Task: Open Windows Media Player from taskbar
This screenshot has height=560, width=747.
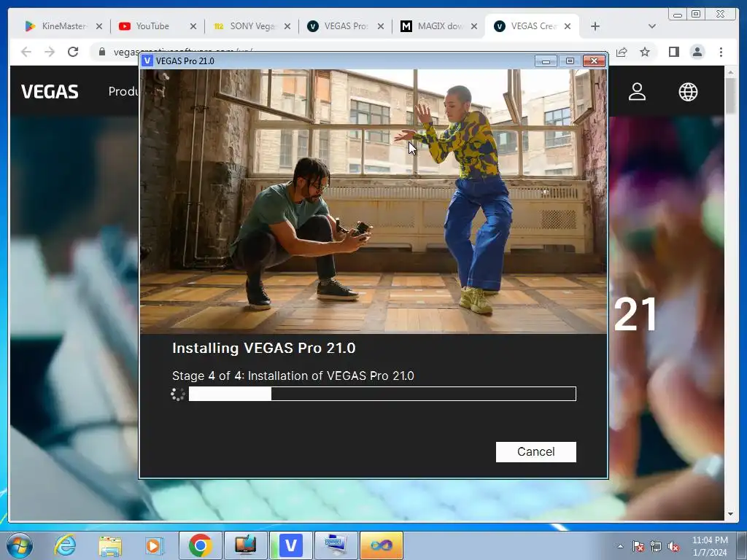Action: point(153,545)
